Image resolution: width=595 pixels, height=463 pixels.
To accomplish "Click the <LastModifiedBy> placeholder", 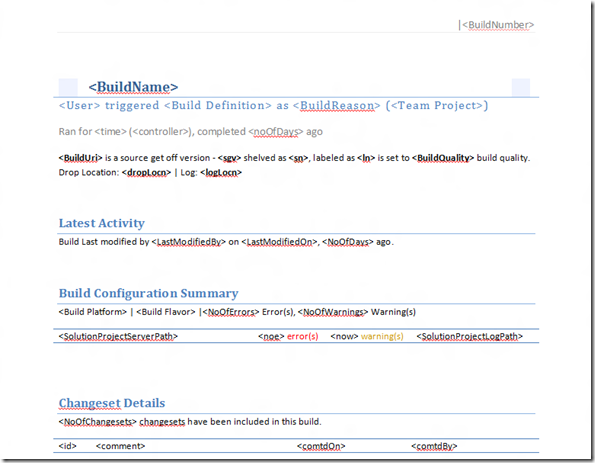I will 189,242.
